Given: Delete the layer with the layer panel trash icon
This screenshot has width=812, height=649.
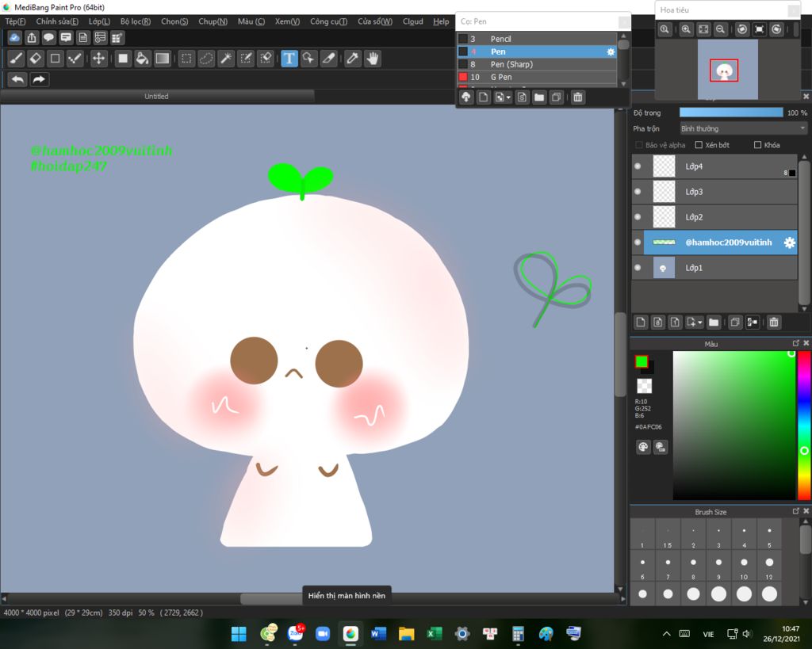Looking at the screenshot, I should point(774,323).
